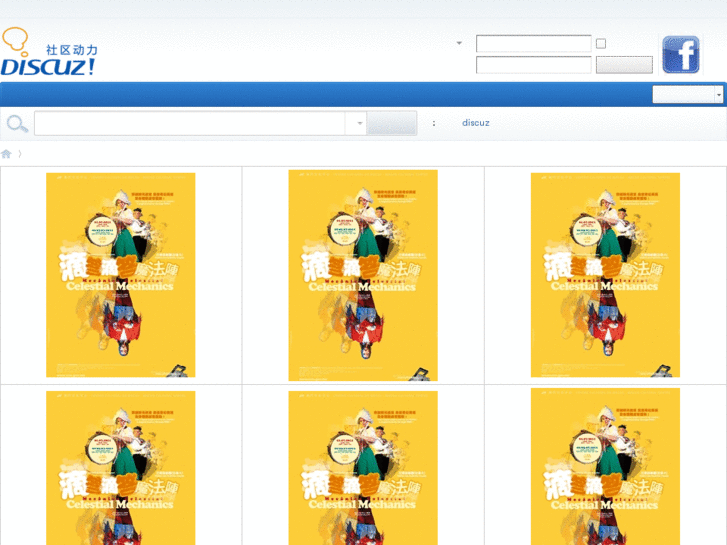Expand the search type dropdown arrow
Image resolution: width=727 pixels, height=545 pixels.
click(x=359, y=123)
